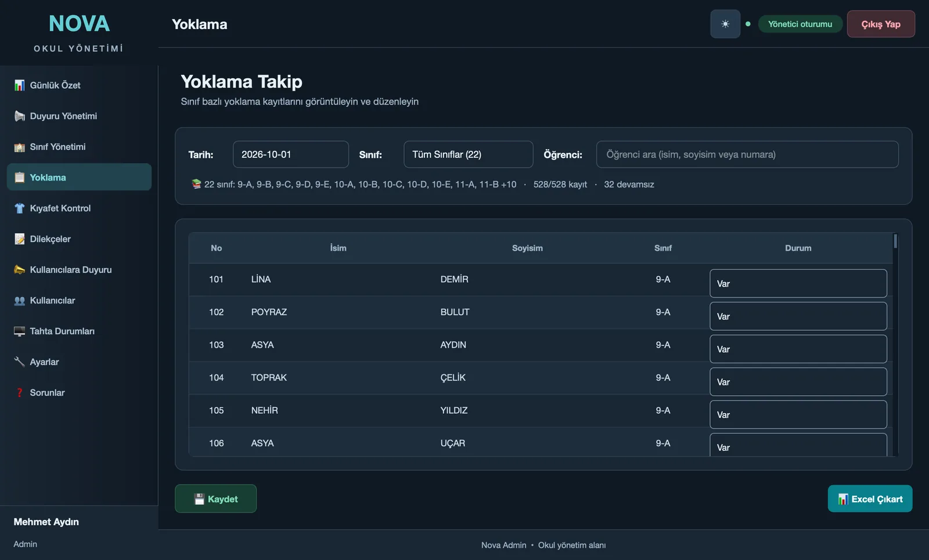The image size is (929, 560).
Task: Click the Kaydet save button
Action: (216, 498)
